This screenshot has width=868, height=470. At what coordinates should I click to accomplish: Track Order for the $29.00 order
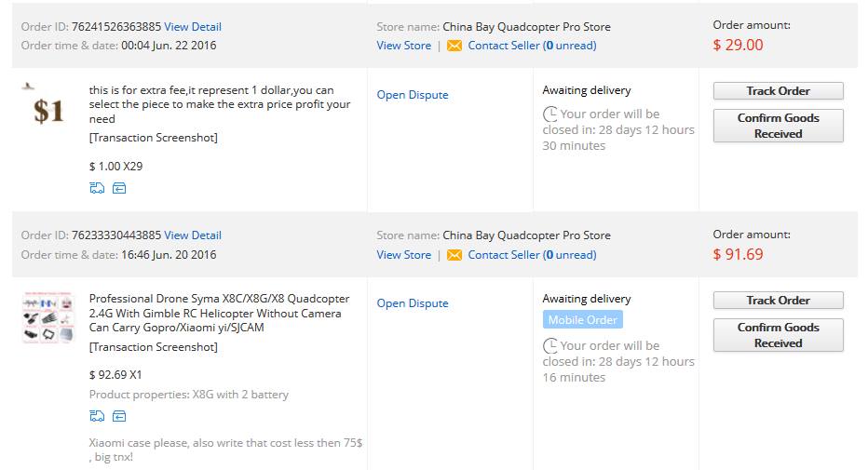(778, 90)
